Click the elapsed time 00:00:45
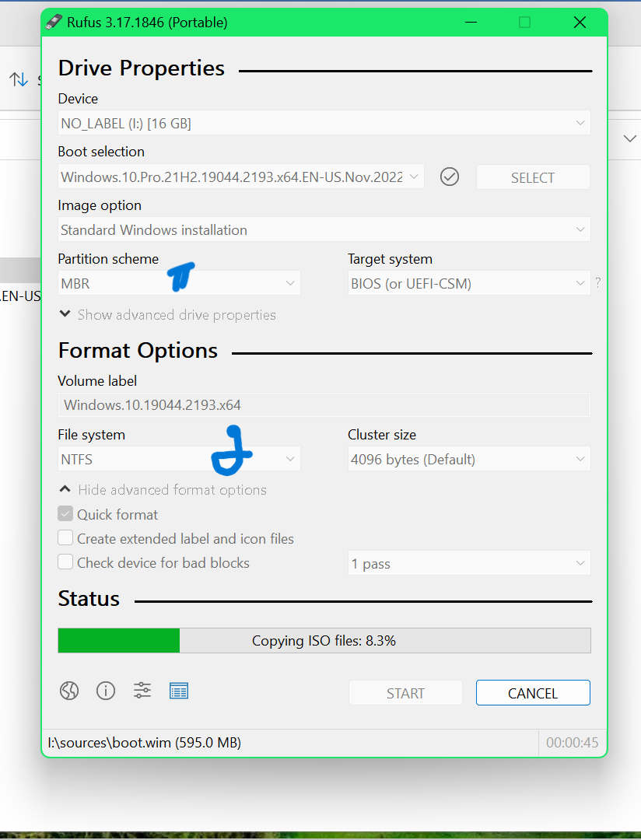This screenshot has width=641, height=840. 572,743
